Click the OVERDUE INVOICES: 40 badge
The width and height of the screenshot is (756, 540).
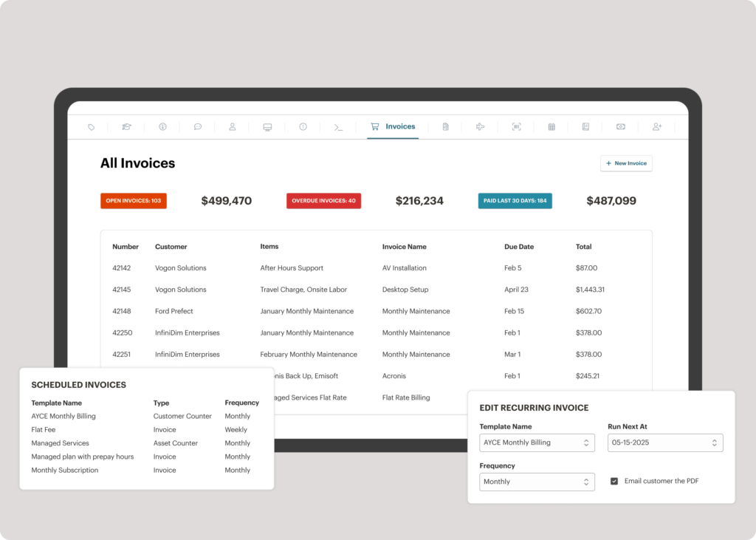323,200
